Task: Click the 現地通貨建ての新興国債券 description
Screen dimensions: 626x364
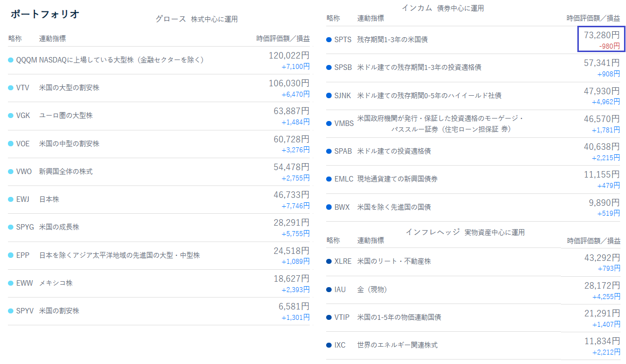Action: pyautogui.click(x=397, y=179)
